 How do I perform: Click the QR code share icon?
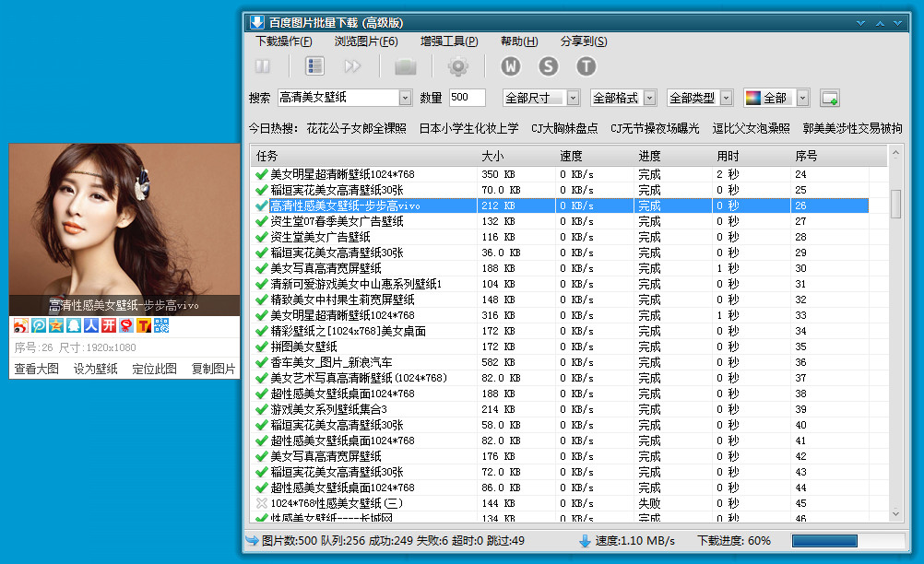click(x=161, y=325)
